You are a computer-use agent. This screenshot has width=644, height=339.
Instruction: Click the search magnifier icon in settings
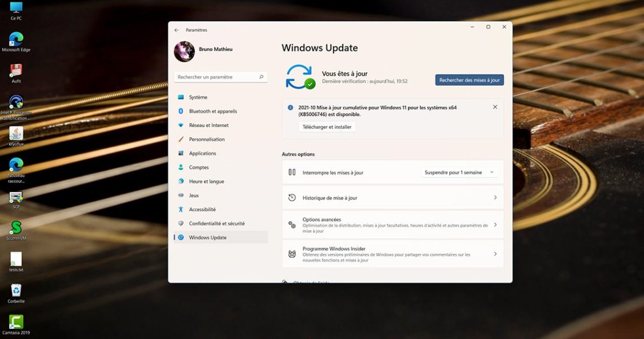[x=261, y=77]
